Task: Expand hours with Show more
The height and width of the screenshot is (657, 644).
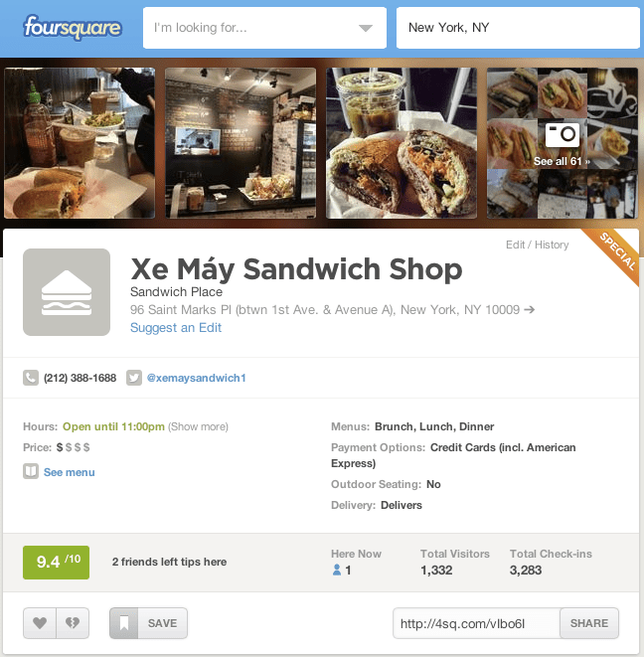Action: 198,426
